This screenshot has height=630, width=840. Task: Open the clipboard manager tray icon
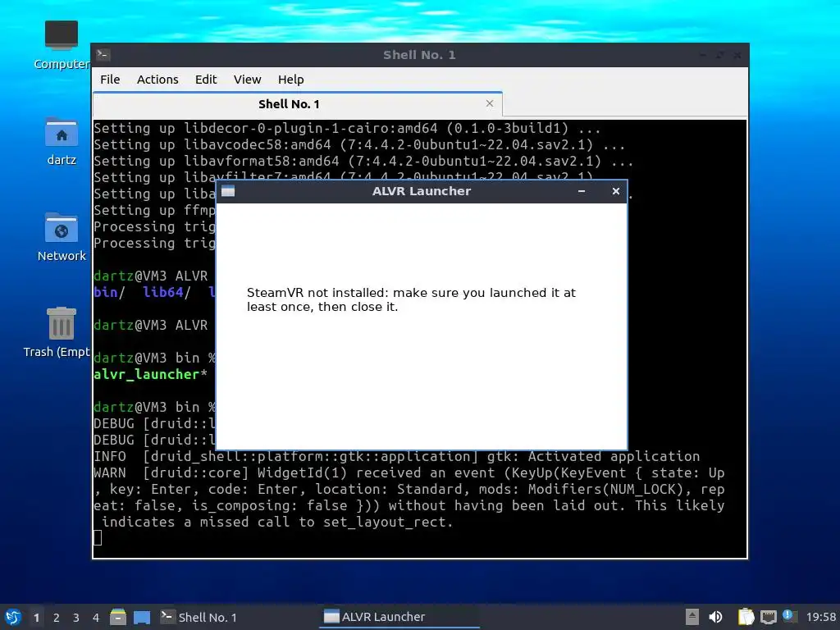[746, 617]
